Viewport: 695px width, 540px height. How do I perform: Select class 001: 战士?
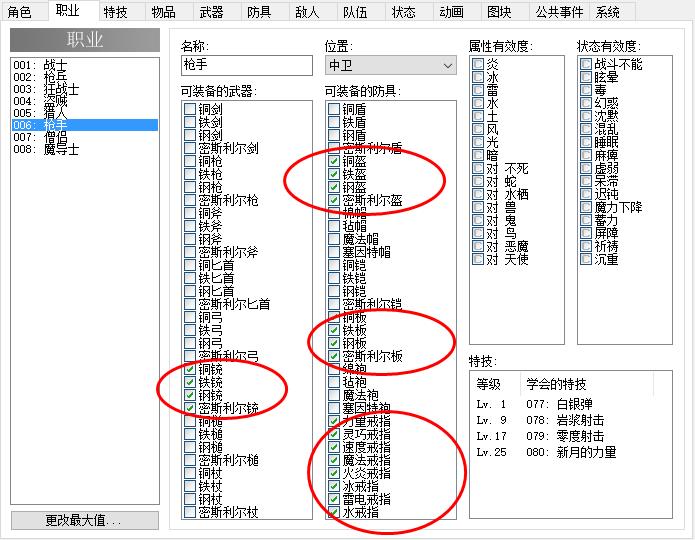(x=85, y=65)
